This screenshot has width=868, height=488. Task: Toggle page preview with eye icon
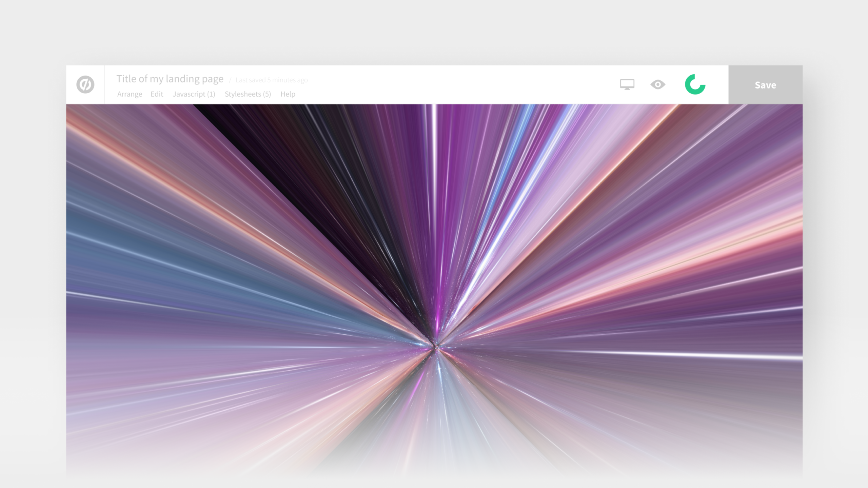click(657, 84)
